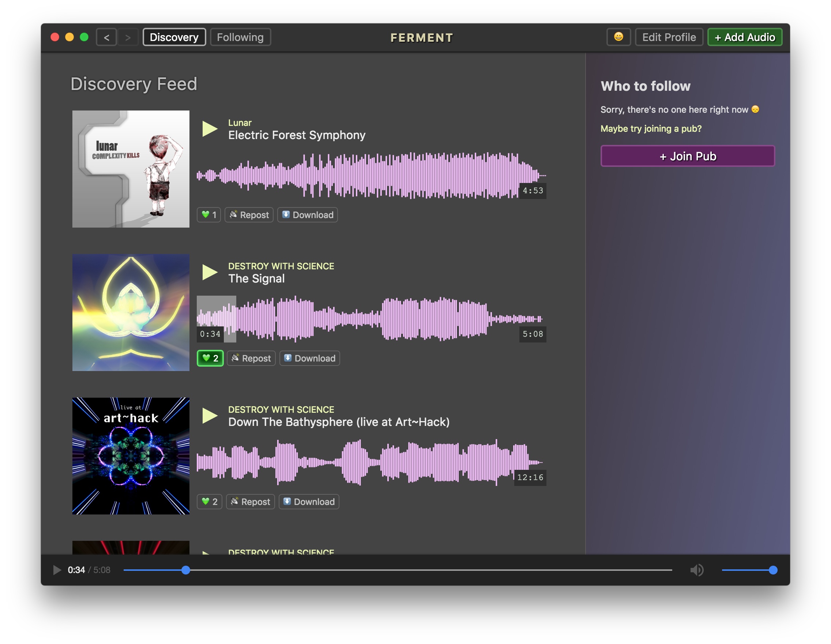Open Down The Bathysphere track title
Viewport: 831px width, 644px height.
point(339,422)
